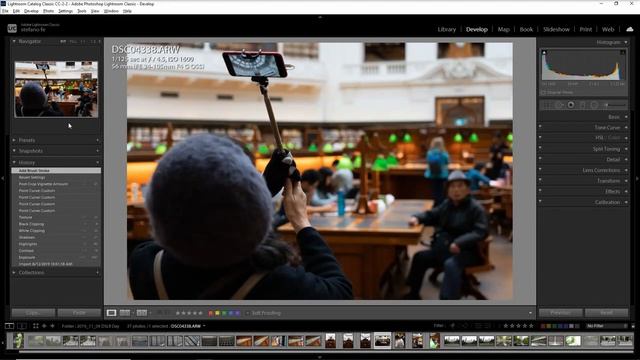The height and width of the screenshot is (360, 640).
Task: Collapse the History panel
Action: [14, 162]
